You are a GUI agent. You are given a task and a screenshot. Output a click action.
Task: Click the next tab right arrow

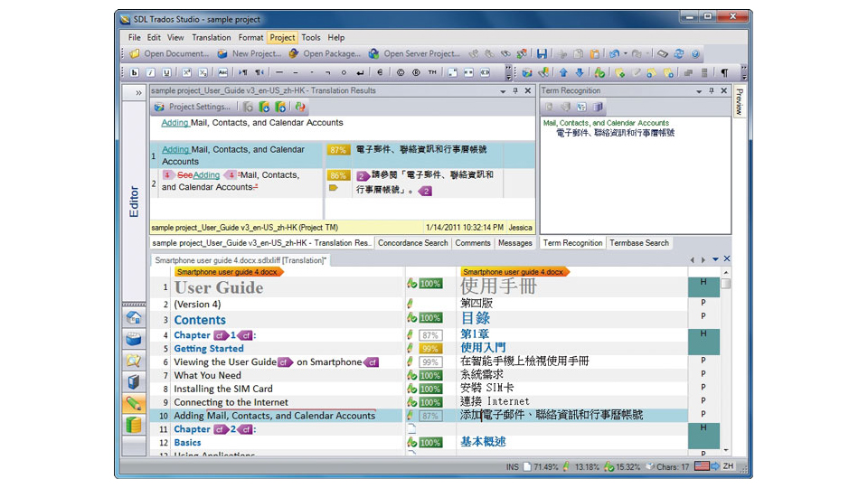pyautogui.click(x=703, y=259)
